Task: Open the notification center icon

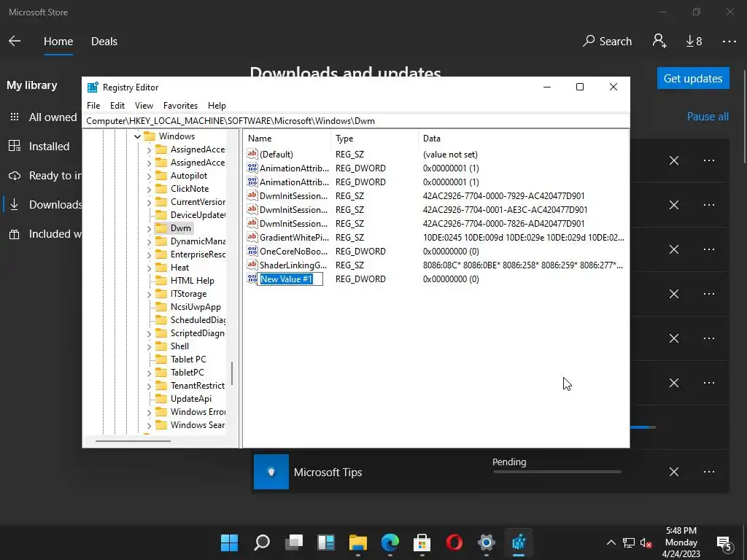Action: pyautogui.click(x=724, y=542)
